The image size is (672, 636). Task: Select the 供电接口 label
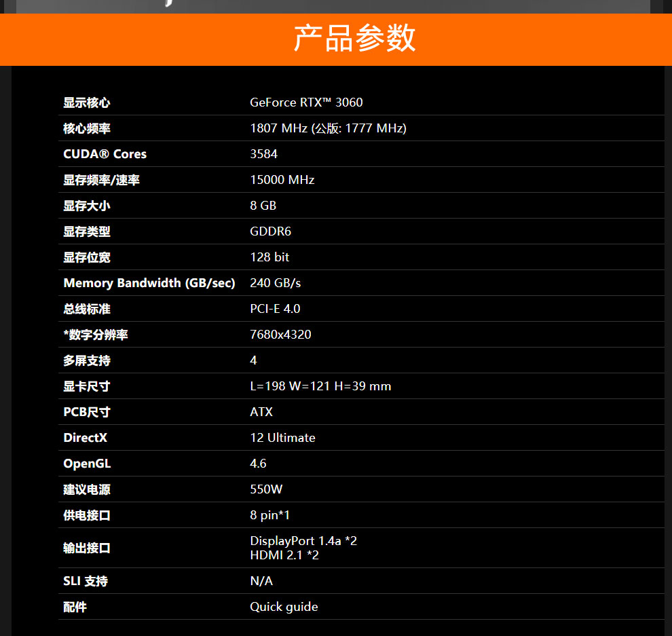point(87,515)
